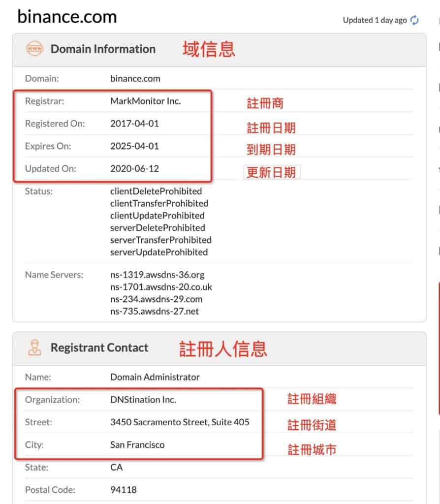Select organization DNStination Inc.
The width and height of the screenshot is (440, 504).
coord(143,400)
